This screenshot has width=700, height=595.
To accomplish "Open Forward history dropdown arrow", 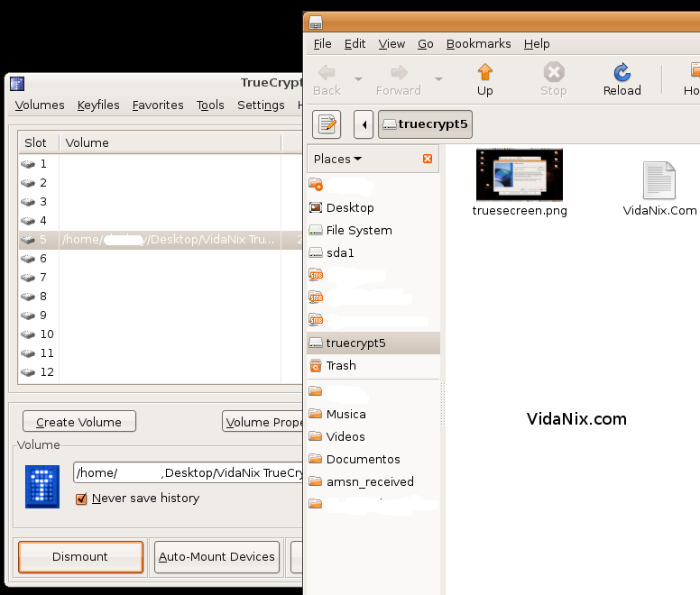I will tap(438, 79).
